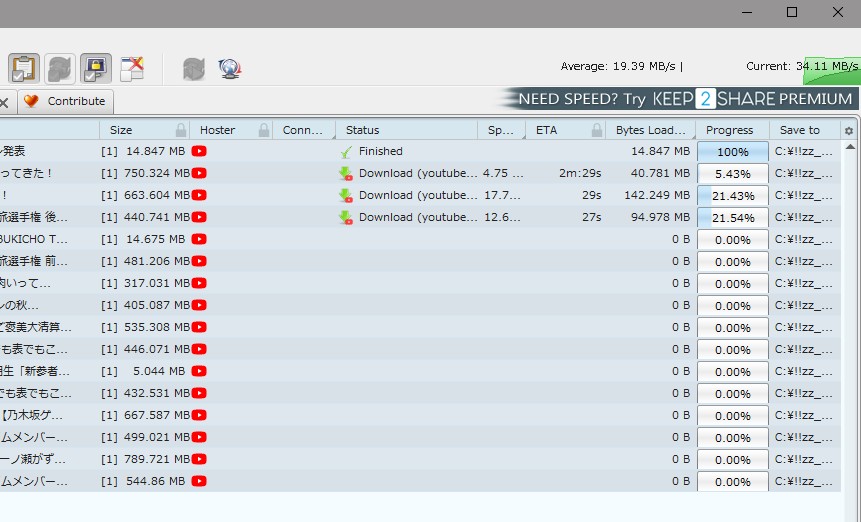861x522 pixels.
Task: Click YouTube icon in 446.071 MB row
Action: pyautogui.click(x=199, y=349)
